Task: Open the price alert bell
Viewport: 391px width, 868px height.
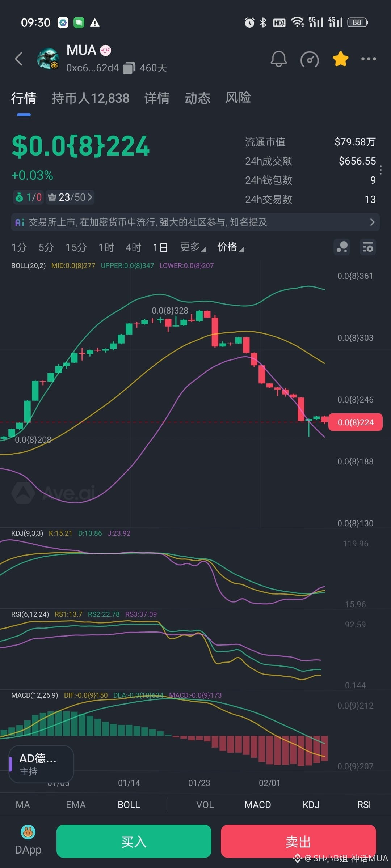Action: [x=279, y=59]
